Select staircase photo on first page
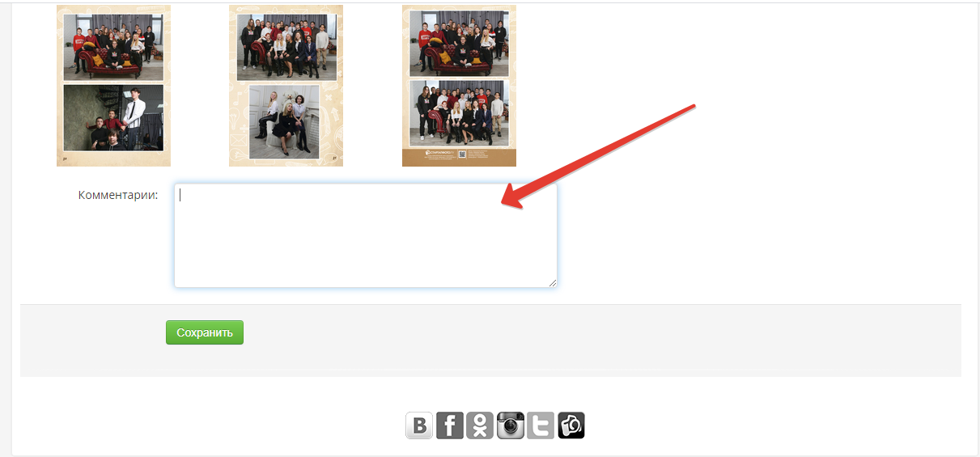Viewport: 980px width, 457px height. 113,118
